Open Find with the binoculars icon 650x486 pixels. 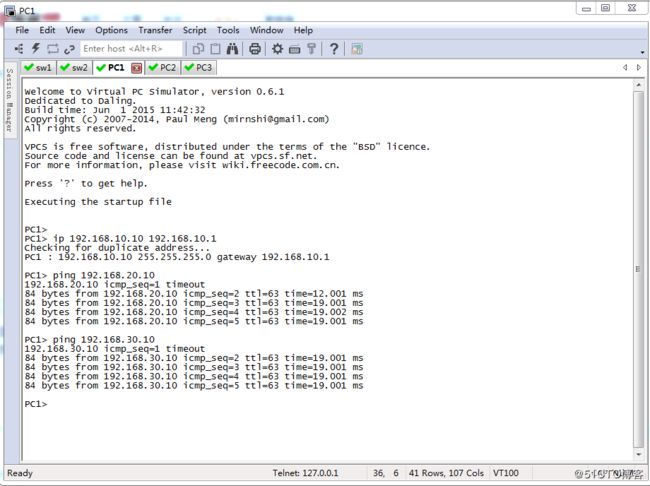tap(232, 49)
